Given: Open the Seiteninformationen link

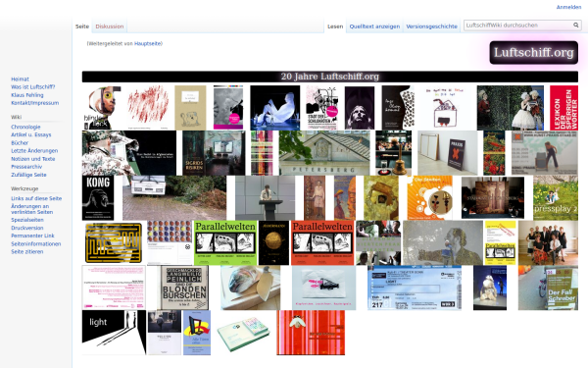Looking at the screenshot, I should (x=35, y=244).
